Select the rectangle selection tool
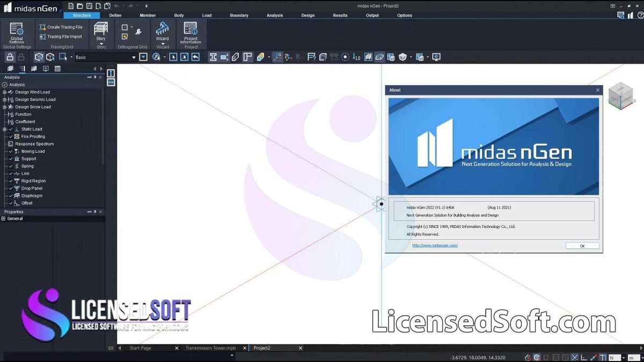The image size is (644, 362). (x=63, y=57)
